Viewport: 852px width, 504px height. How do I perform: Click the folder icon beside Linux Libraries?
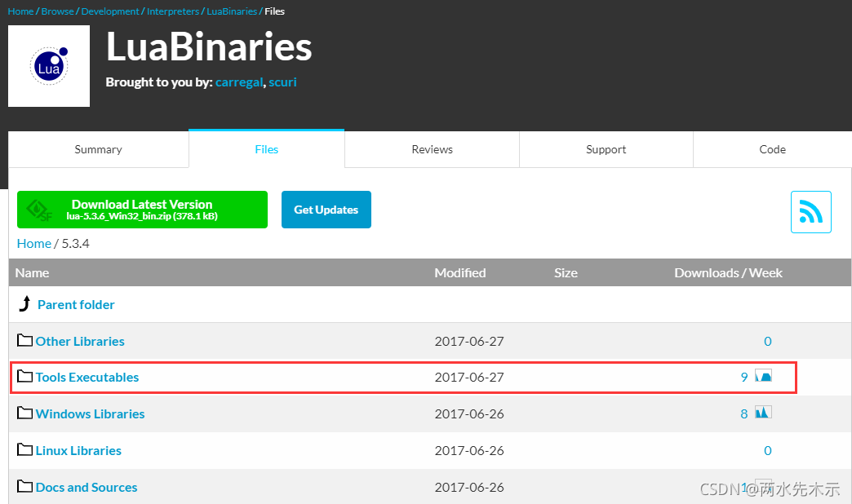24,449
